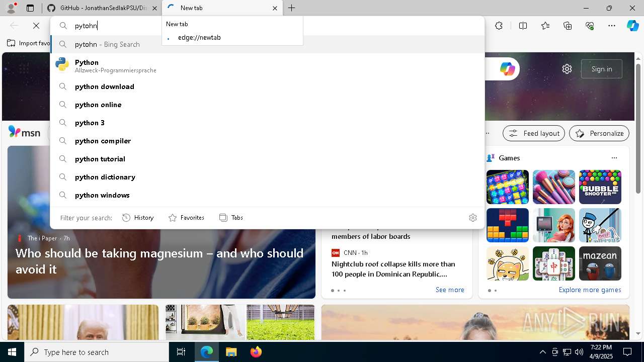Open the mazean game thumbnail
The image size is (644, 362).
(600, 263)
